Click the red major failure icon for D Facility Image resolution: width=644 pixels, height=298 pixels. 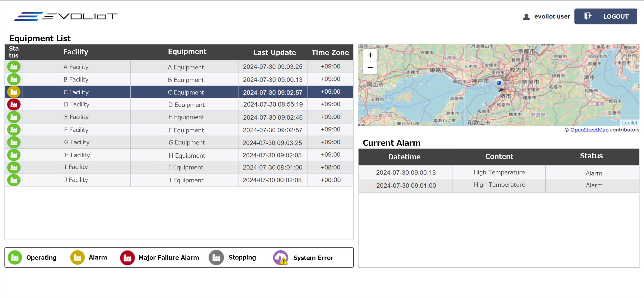(14, 104)
